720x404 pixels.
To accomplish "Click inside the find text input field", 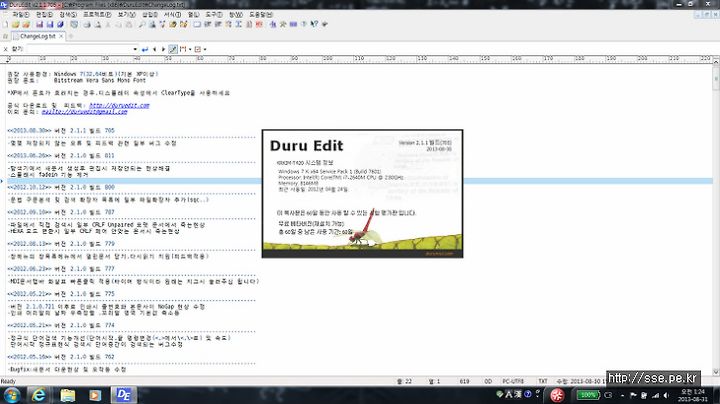I will [x=79, y=49].
